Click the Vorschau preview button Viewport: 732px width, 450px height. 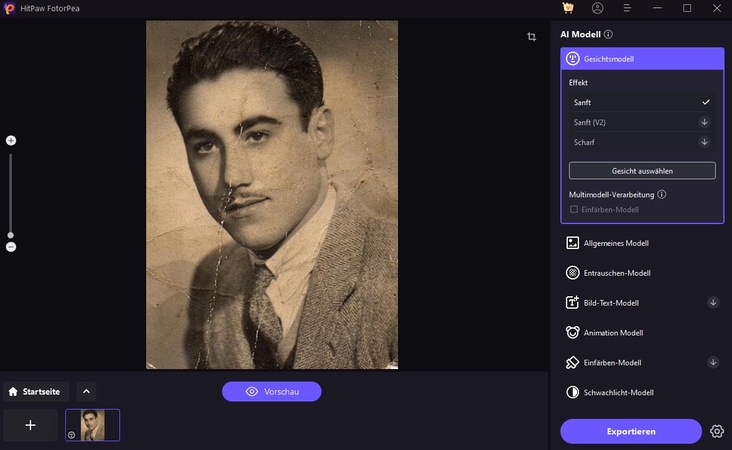(272, 392)
